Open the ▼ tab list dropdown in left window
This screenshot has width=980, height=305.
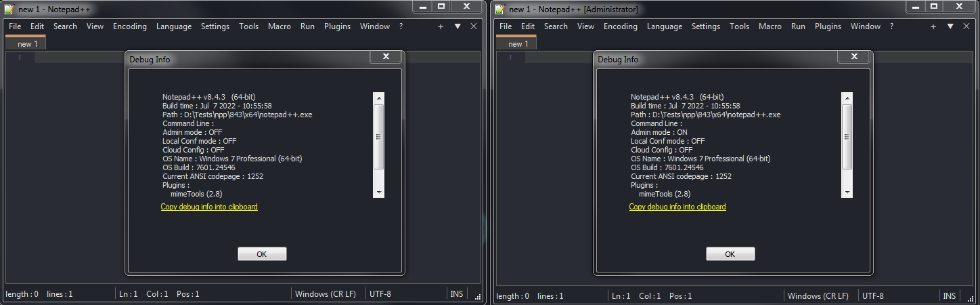(x=458, y=26)
